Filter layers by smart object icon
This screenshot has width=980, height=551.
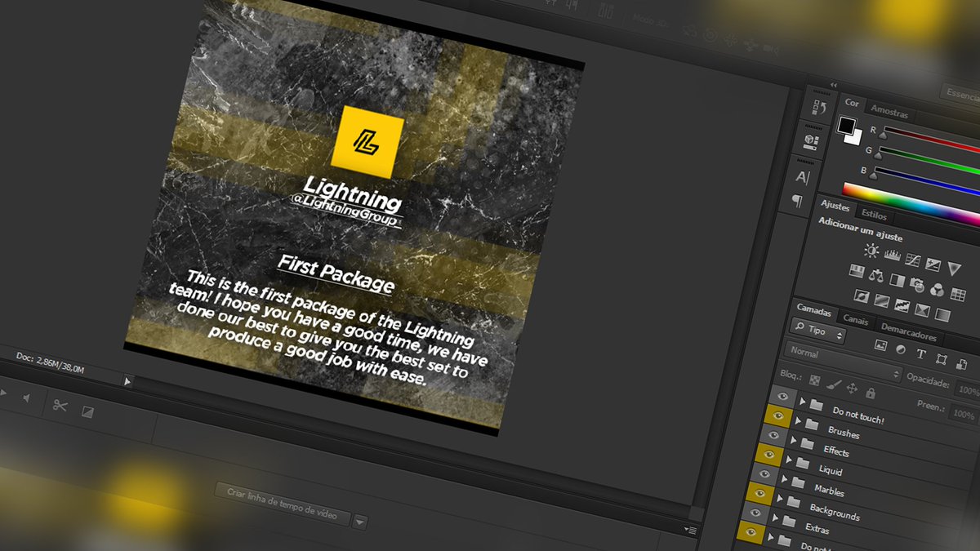[x=960, y=364]
